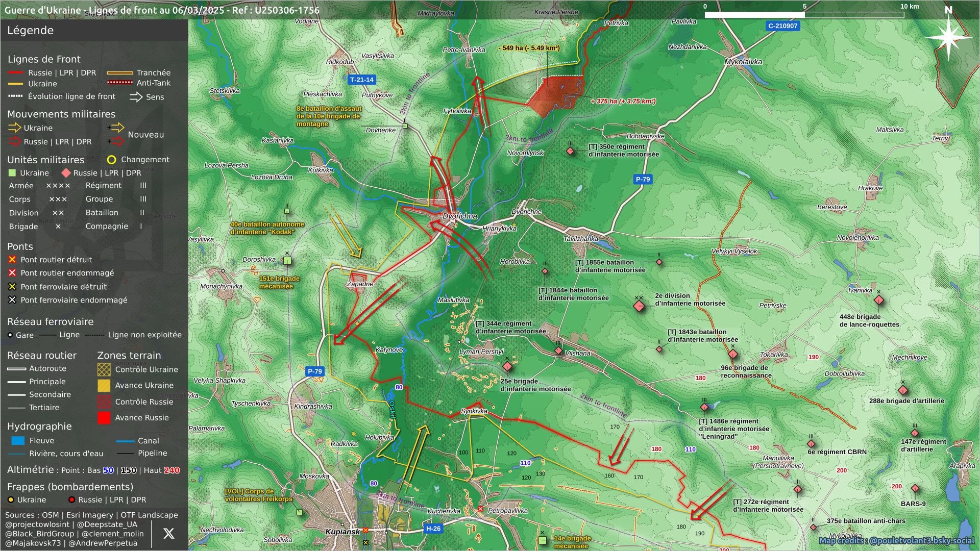The height and width of the screenshot is (551, 980).
Task: Select the 14e brigade mécanisée square marker
Action: [x=543, y=540]
